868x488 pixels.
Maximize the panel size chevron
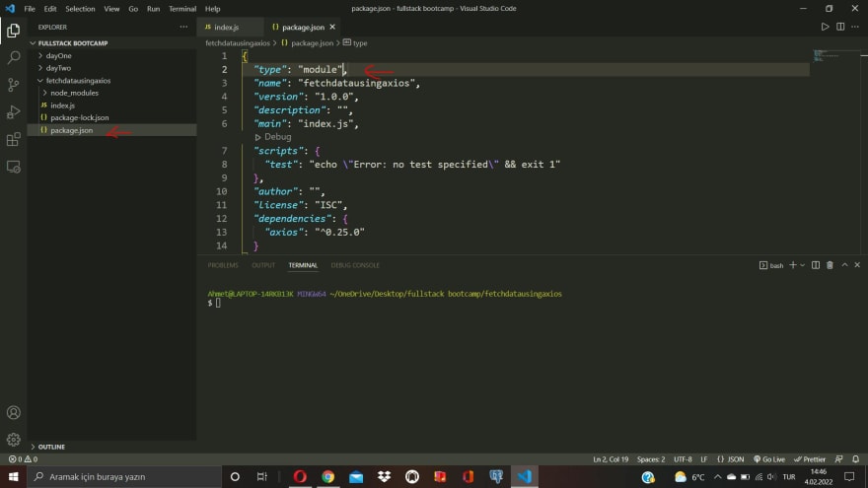pyautogui.click(x=844, y=265)
